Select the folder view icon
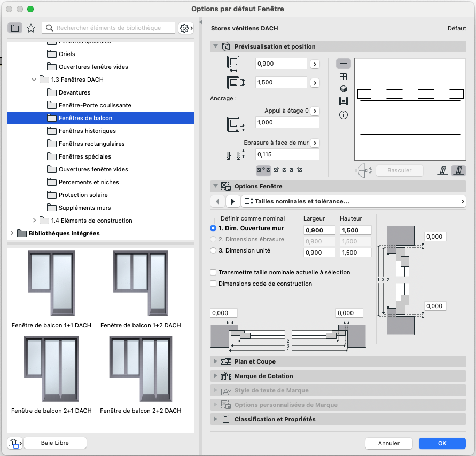Viewport: 476px width, 456px height. tap(15, 28)
